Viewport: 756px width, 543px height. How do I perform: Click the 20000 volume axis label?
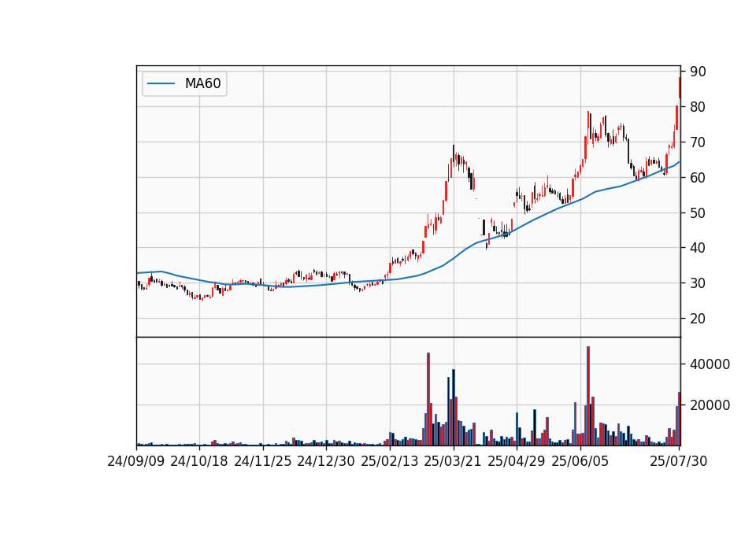click(x=710, y=405)
